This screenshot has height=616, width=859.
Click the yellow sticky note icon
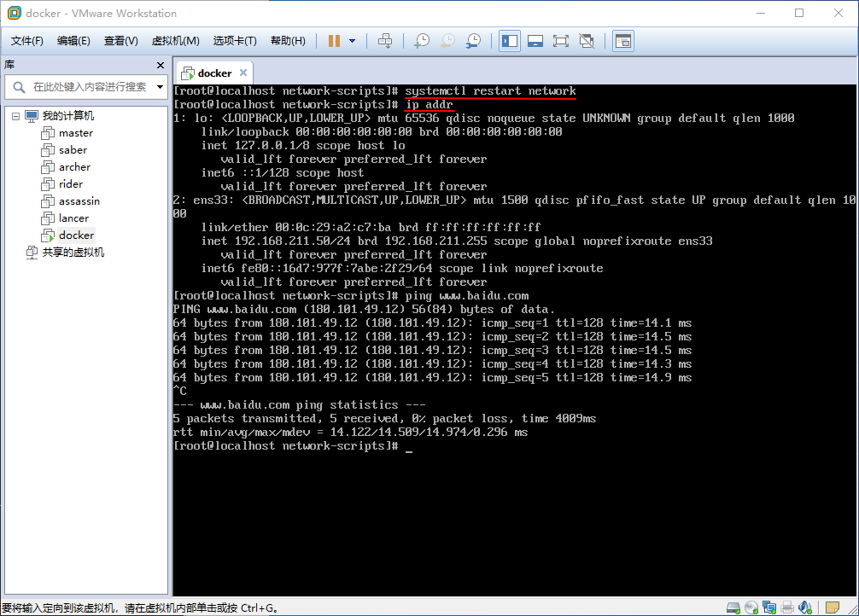click(x=832, y=607)
